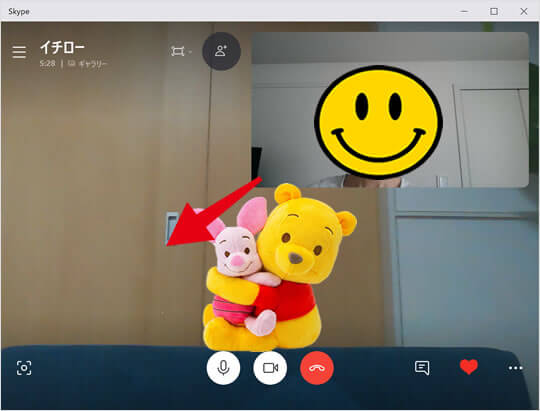Viewport: 540px width, 411px height.
Task: Close the Skype window
Action: tap(524, 11)
